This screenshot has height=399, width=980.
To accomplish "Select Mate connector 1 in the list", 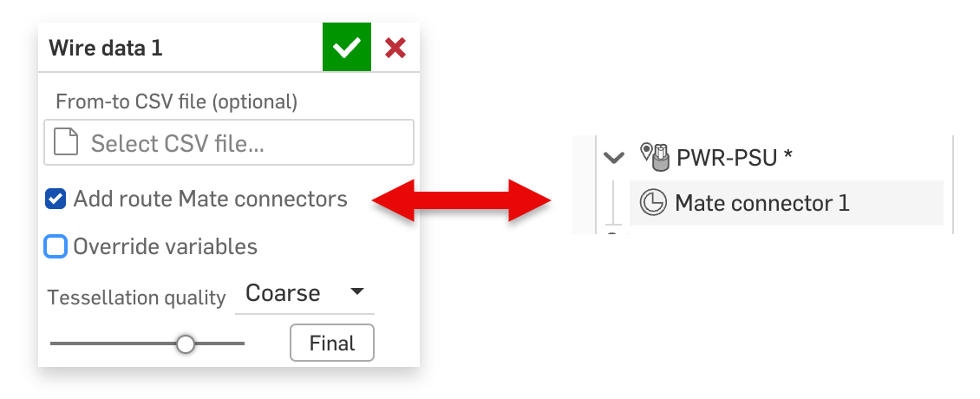I will pyautogui.click(x=787, y=203).
